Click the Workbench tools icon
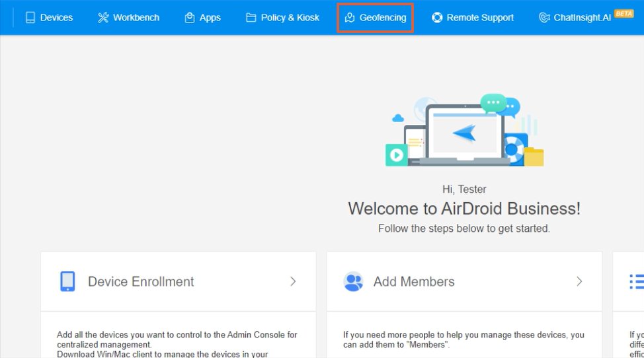This screenshot has width=644, height=358. pos(103,18)
